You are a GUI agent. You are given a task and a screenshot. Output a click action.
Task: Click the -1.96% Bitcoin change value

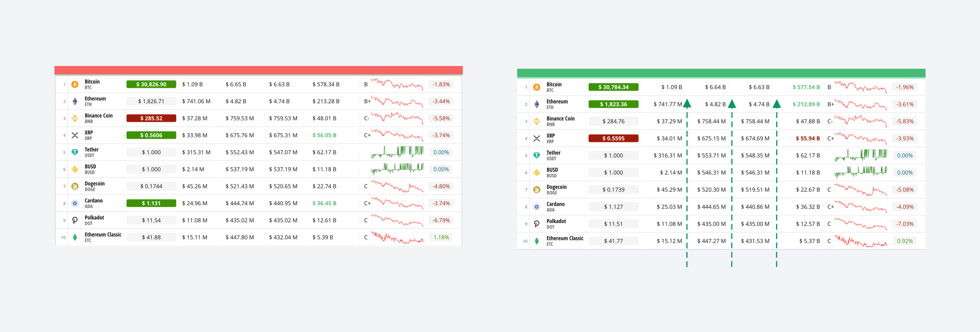905,87
